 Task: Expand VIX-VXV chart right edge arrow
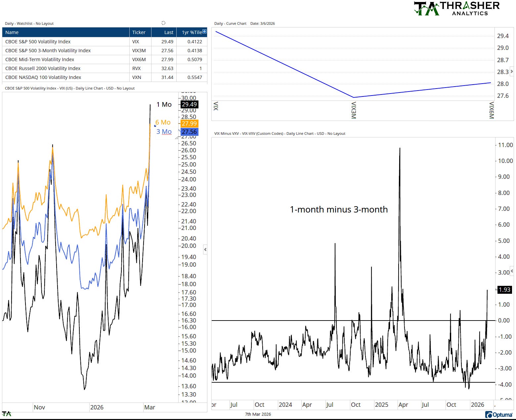[512, 271]
